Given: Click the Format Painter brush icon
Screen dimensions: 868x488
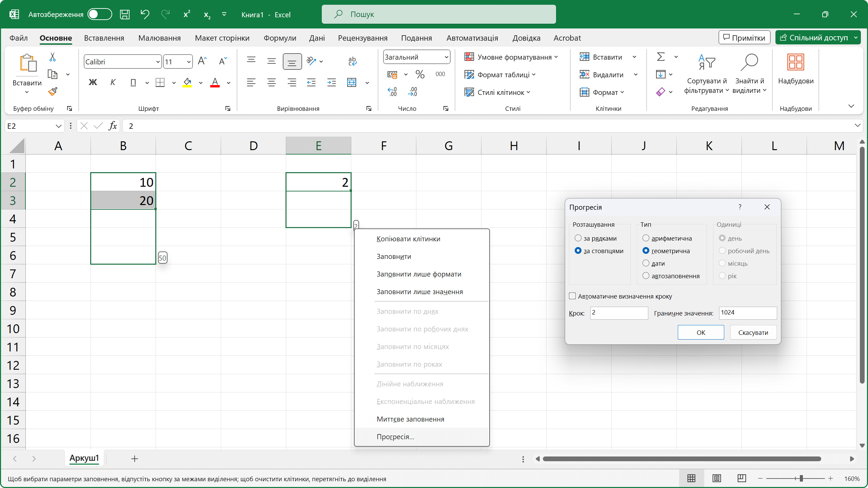Looking at the screenshot, I should [53, 91].
